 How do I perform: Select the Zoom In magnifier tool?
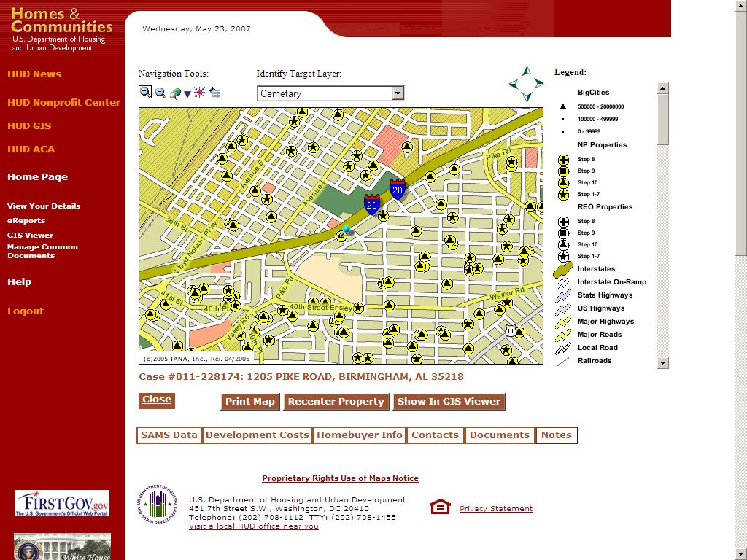(145, 93)
